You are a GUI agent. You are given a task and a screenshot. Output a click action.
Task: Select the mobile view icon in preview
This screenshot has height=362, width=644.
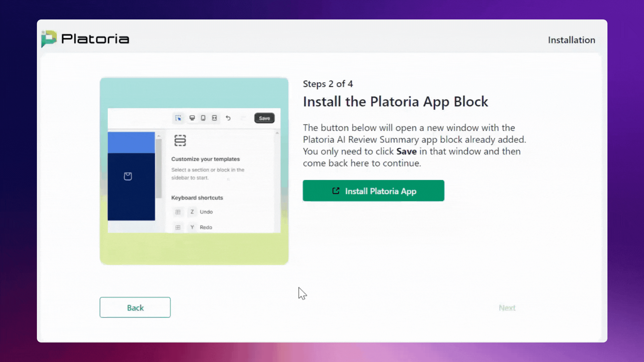click(203, 118)
